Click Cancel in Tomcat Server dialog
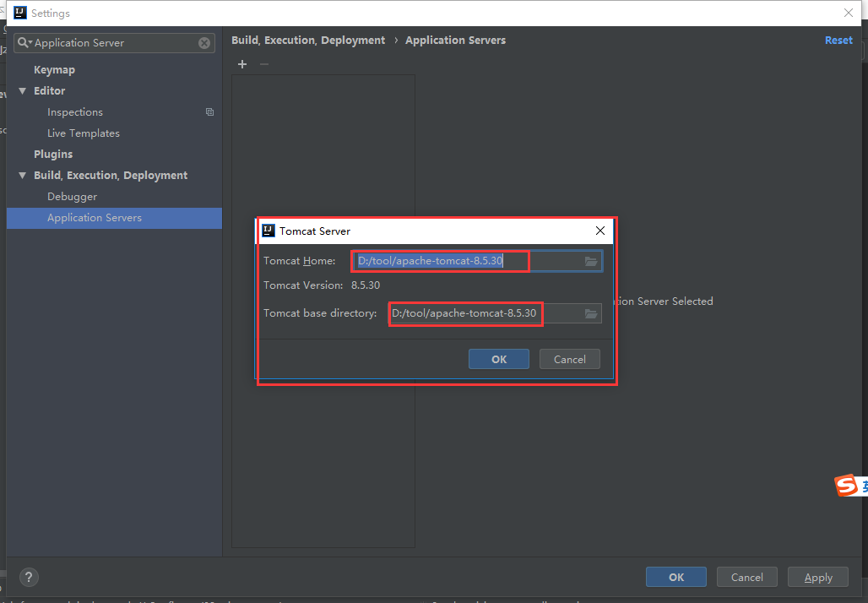Viewport: 868px width, 603px height. coord(570,360)
